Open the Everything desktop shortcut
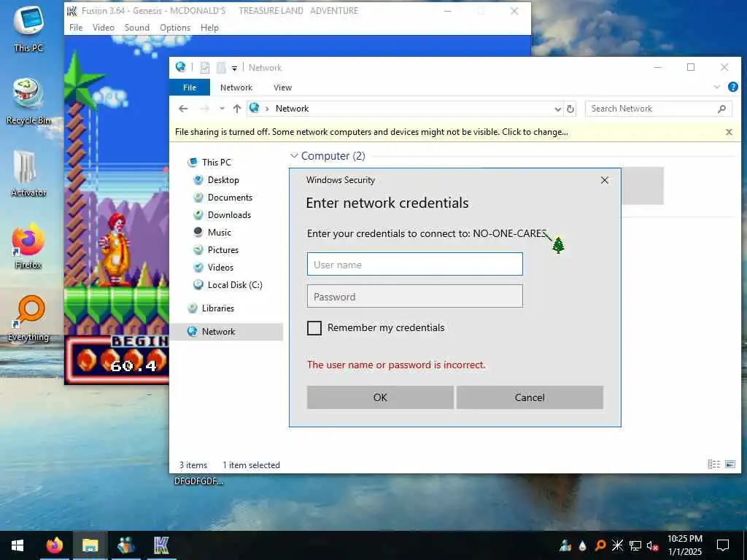The width and height of the screenshot is (747, 560). pyautogui.click(x=28, y=318)
